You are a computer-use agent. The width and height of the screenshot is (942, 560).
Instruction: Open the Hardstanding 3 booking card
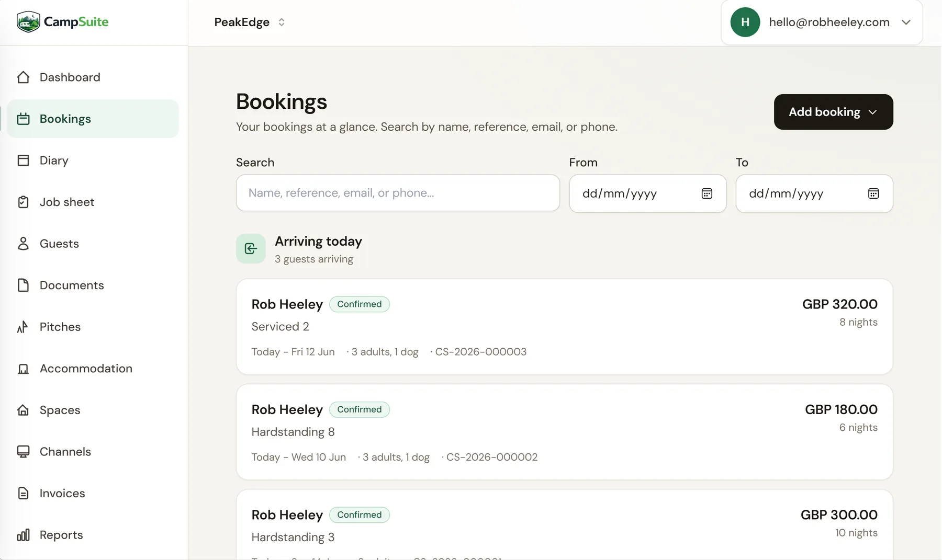click(x=564, y=525)
